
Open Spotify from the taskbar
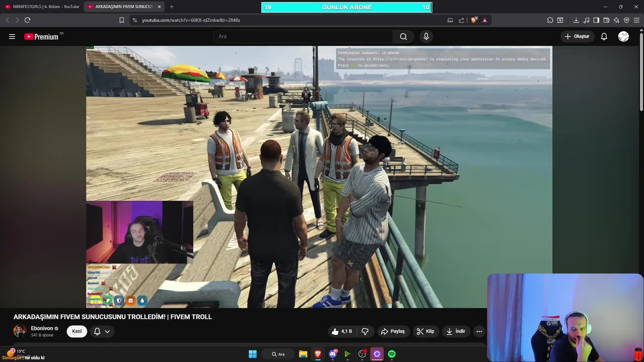(x=391, y=354)
